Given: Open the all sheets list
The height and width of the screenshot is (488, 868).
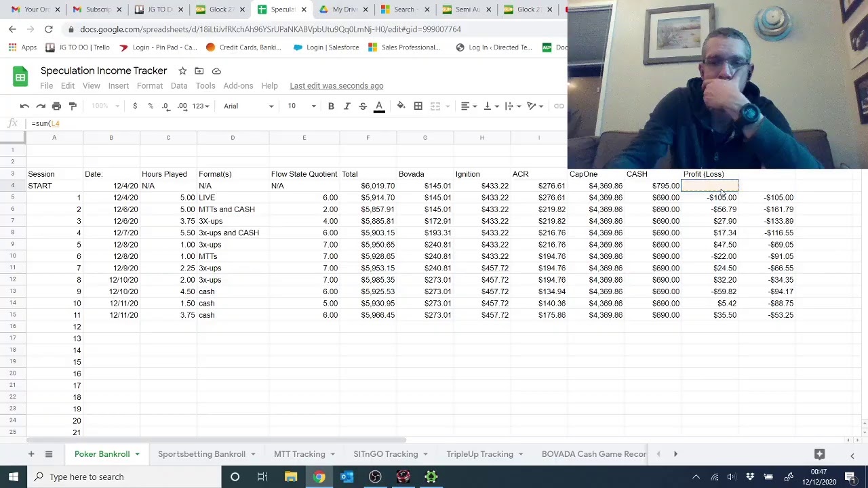Looking at the screenshot, I should click(49, 454).
